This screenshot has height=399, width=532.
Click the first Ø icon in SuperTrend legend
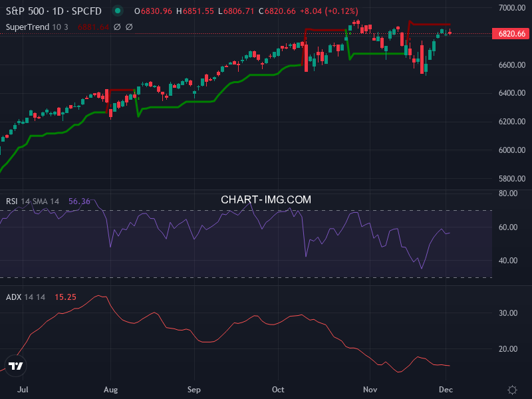click(x=117, y=27)
